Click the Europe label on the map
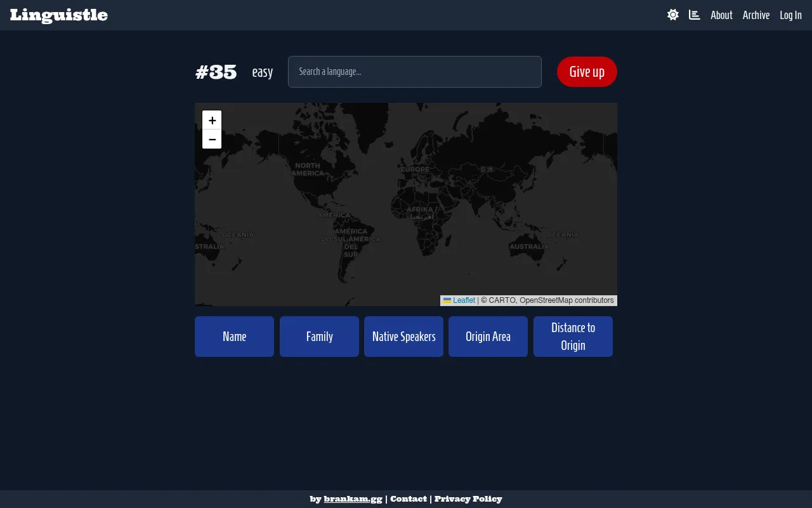 click(415, 170)
